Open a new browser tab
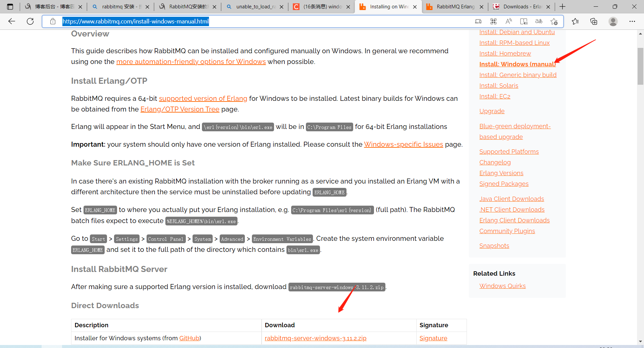The width and height of the screenshot is (644, 348). [562, 7]
